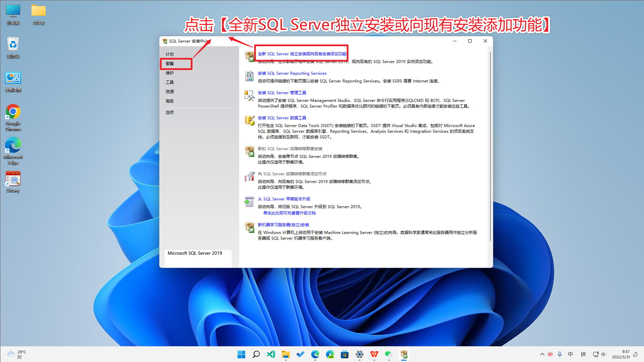Click 安装 SQL Server 管理工具 link

tap(282, 93)
